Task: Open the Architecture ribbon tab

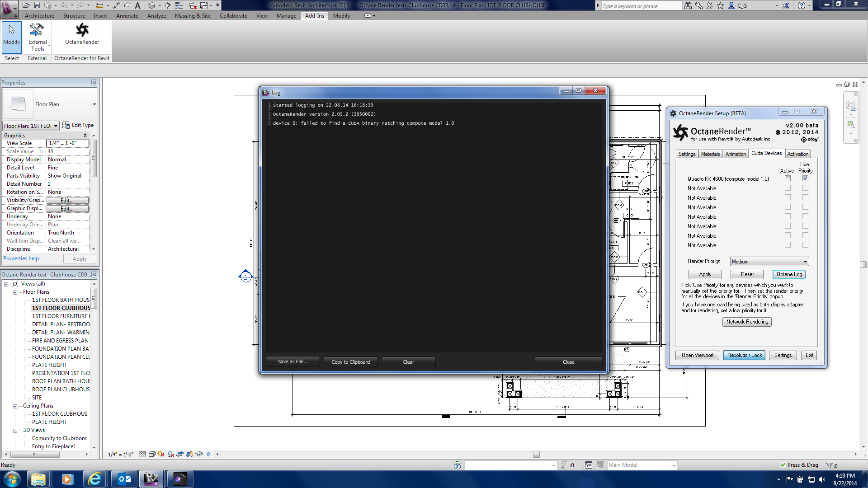Action: click(x=39, y=16)
